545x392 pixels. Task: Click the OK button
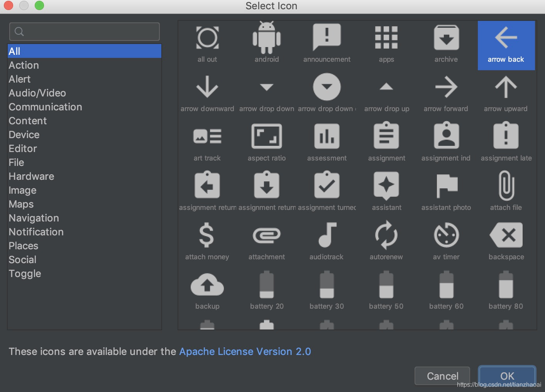507,376
